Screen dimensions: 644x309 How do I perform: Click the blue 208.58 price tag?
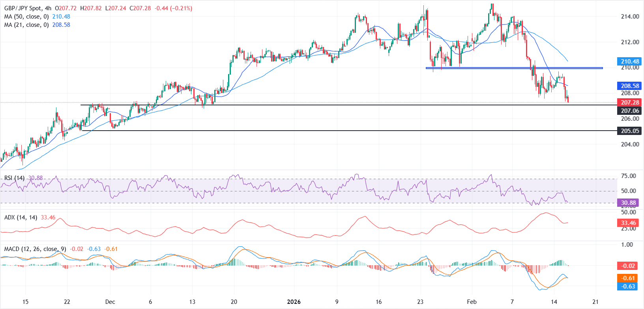630,86
